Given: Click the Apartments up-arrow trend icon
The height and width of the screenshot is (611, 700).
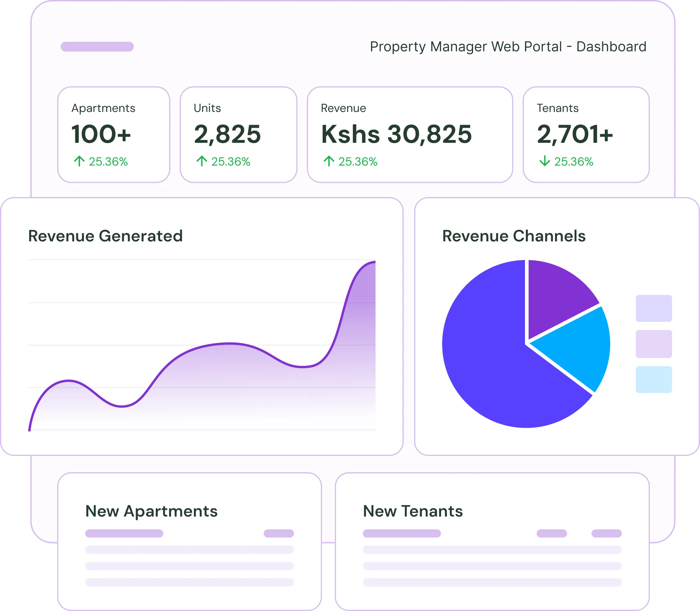Looking at the screenshot, I should (x=79, y=161).
